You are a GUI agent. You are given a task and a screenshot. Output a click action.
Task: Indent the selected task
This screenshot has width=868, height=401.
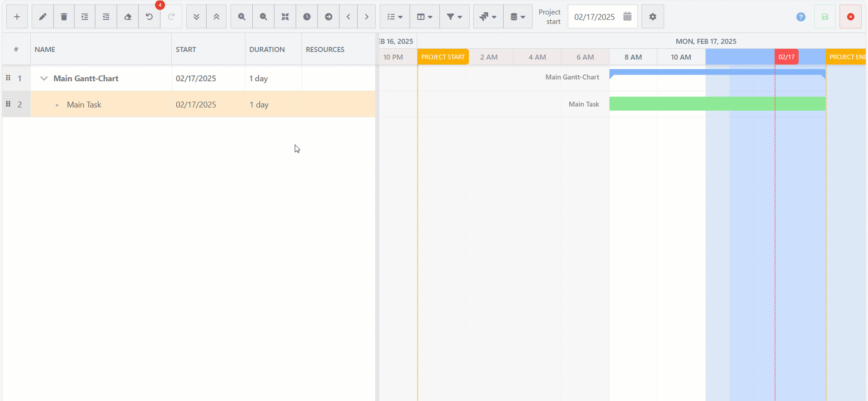pyautogui.click(x=85, y=17)
